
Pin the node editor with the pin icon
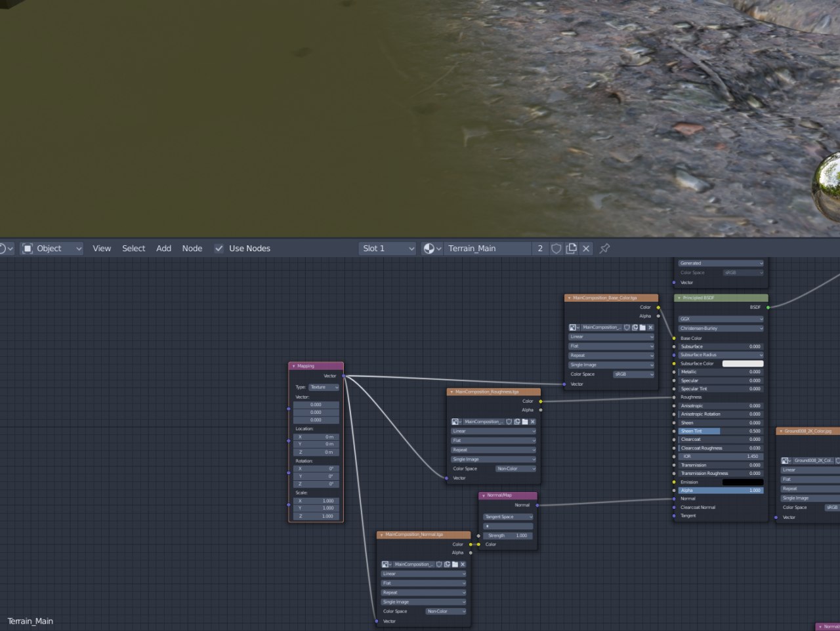tap(604, 249)
